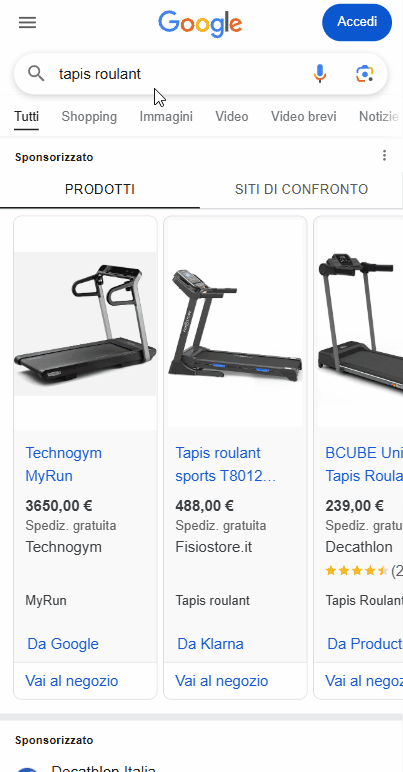Open Google Lens image search

pos(365,74)
